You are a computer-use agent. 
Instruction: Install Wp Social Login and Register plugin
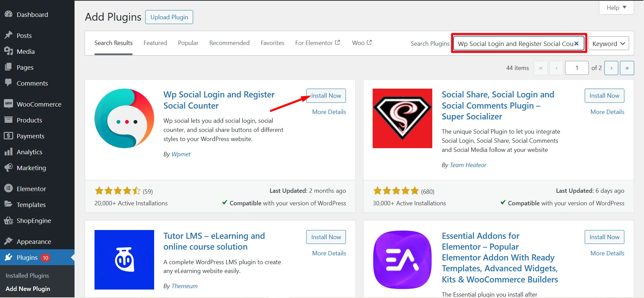326,96
